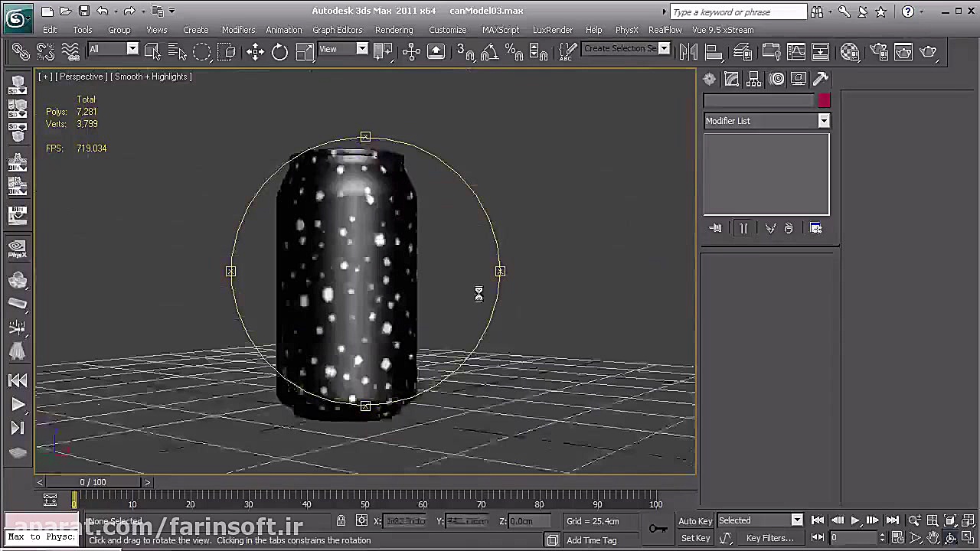Toggle Set Key mode on
980x551 pixels.
694,538
